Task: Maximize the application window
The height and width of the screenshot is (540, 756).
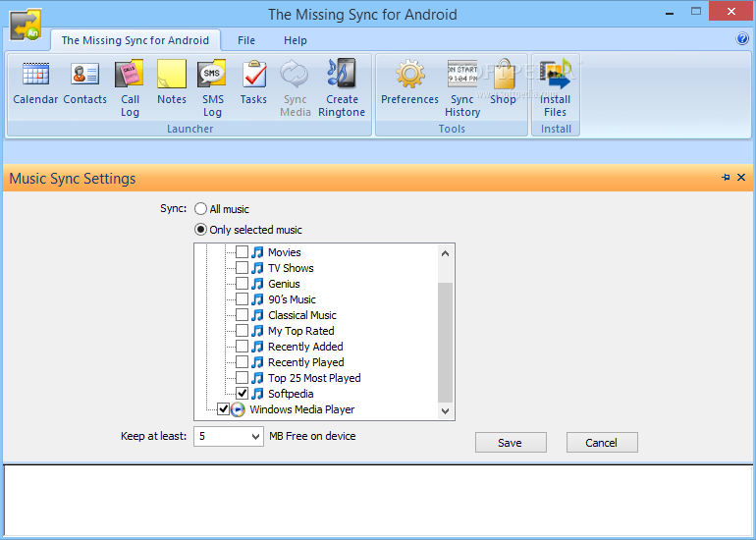Action: [696, 12]
